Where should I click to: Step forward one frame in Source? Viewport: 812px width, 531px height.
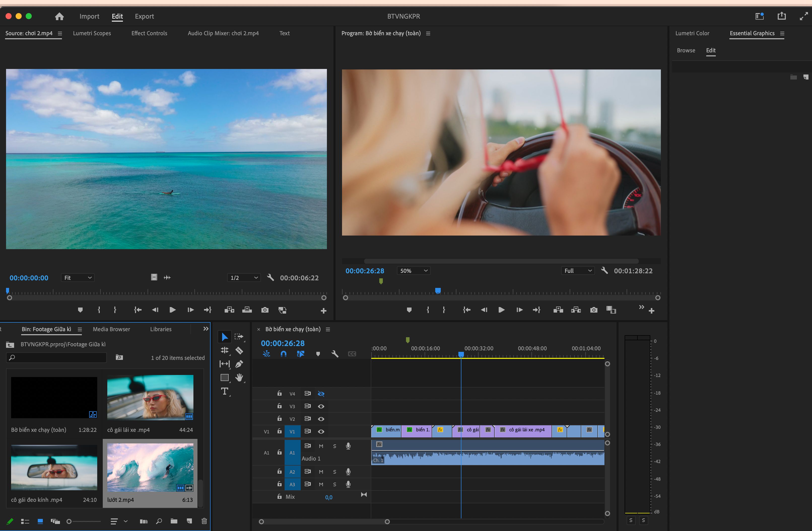[190, 310]
